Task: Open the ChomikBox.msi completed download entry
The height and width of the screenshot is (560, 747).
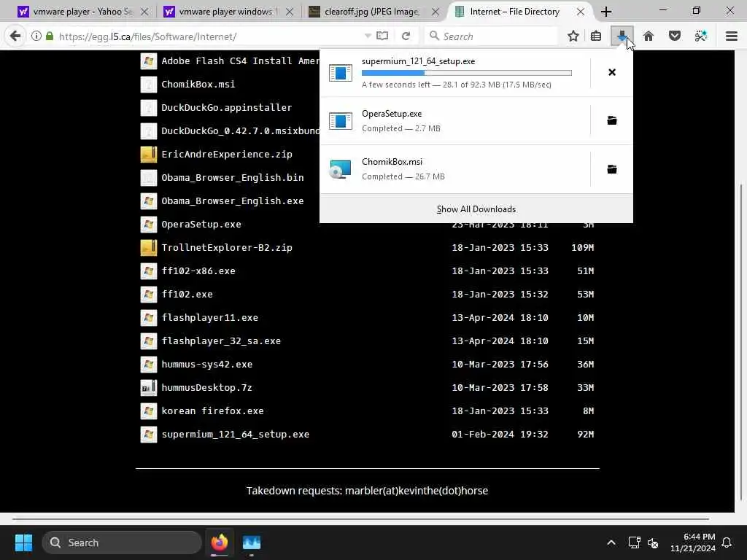Action: click(455, 169)
